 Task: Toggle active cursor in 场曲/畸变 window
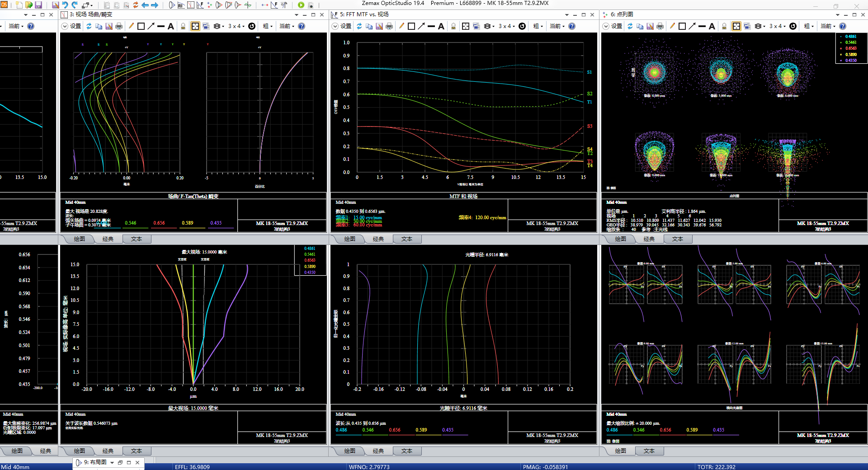(195, 26)
